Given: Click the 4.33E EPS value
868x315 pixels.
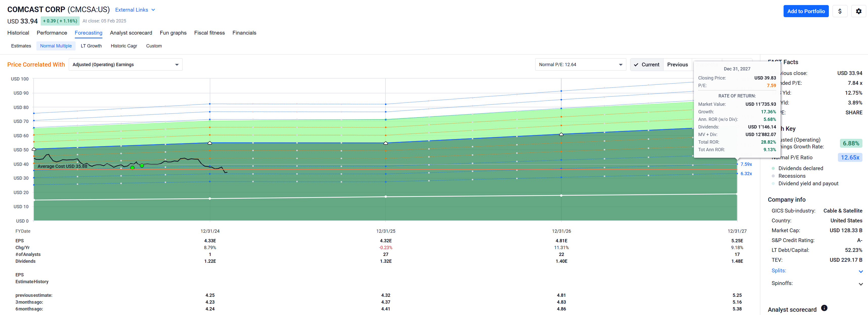Looking at the screenshot, I should (210, 241).
